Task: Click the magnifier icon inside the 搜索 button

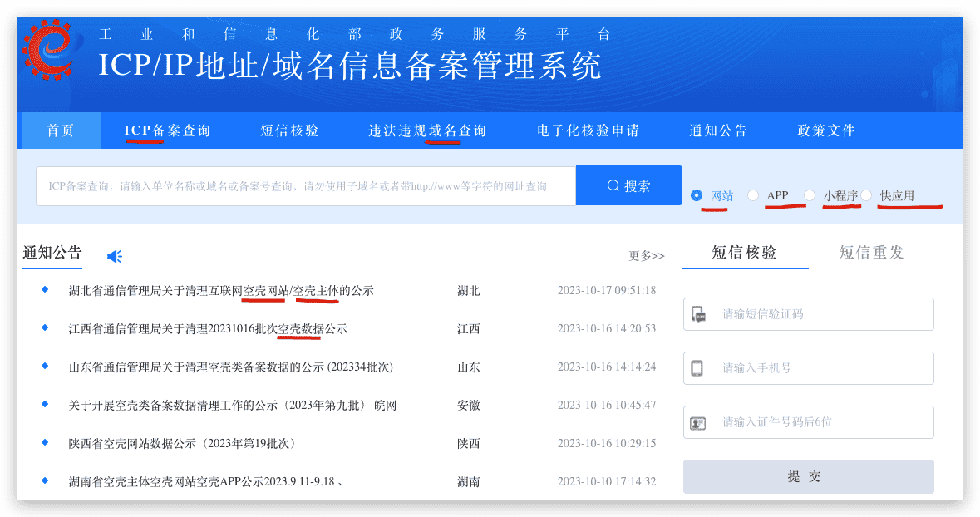Action: pos(613,185)
